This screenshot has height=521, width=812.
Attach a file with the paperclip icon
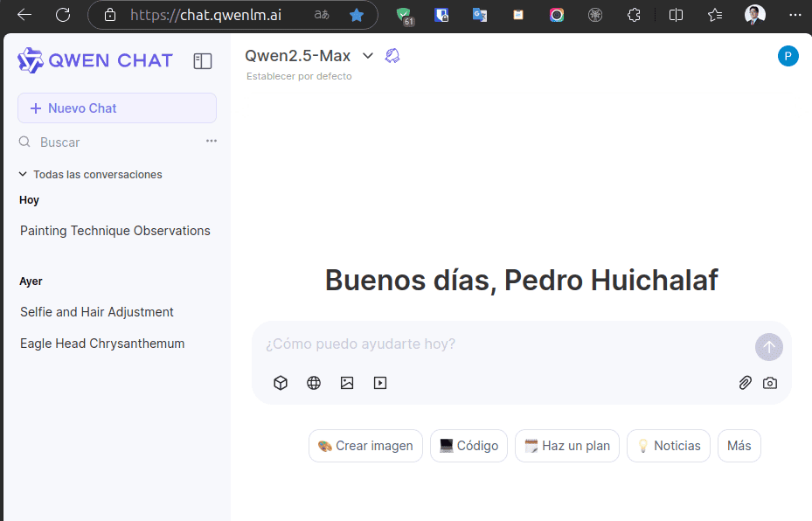[745, 383]
